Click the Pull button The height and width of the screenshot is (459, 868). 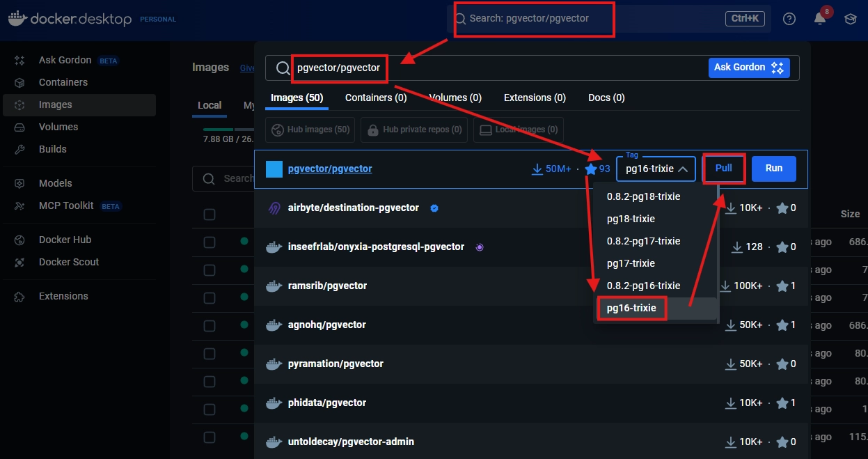[724, 169]
